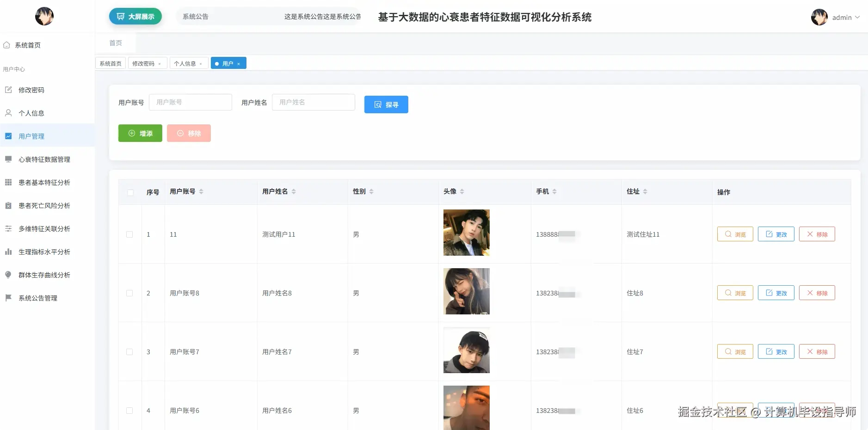This screenshot has width=868, height=430.
Task: Focus the 用户姓名 search input field
Action: tap(314, 102)
